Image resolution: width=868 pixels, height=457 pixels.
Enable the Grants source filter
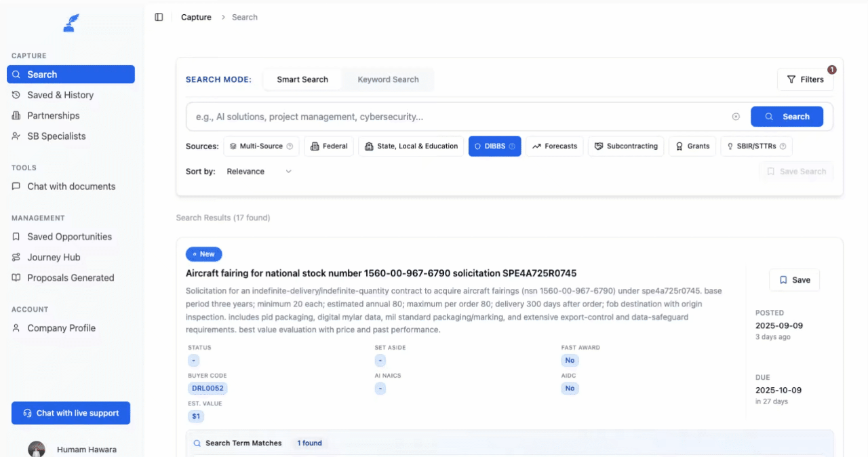click(692, 146)
